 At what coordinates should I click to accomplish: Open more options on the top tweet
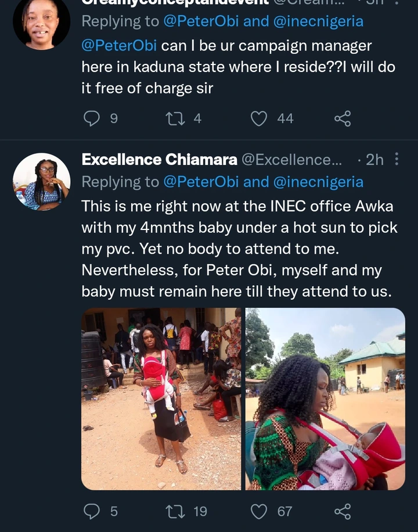click(397, 2)
